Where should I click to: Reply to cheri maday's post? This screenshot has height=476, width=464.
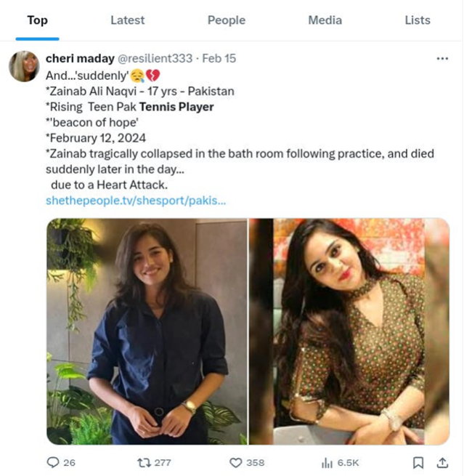pyautogui.click(x=53, y=462)
